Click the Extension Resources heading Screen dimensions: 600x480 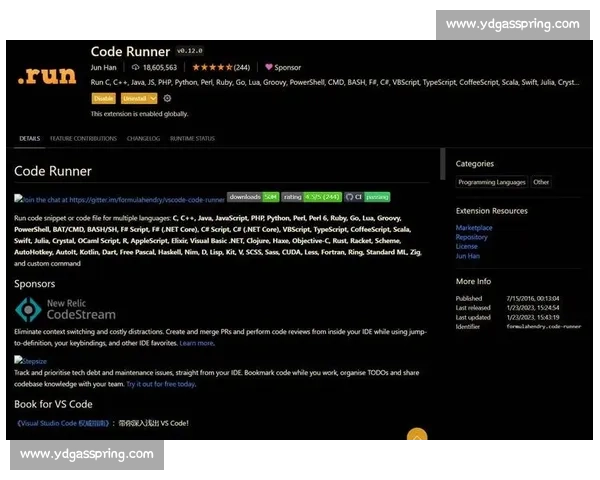click(x=492, y=211)
